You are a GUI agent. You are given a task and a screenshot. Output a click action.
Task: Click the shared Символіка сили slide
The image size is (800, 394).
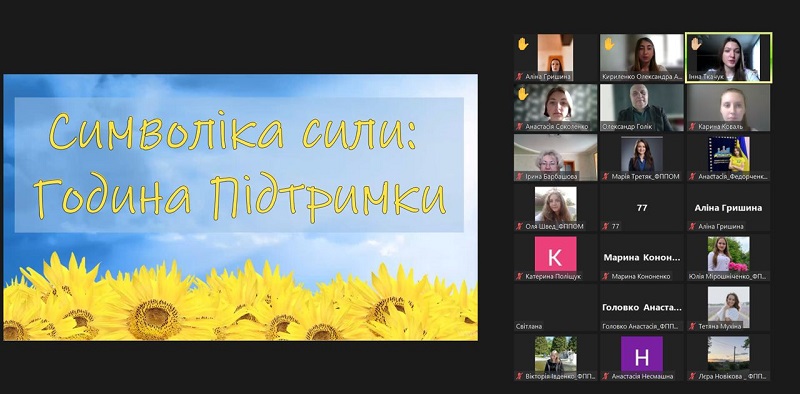coord(241,207)
